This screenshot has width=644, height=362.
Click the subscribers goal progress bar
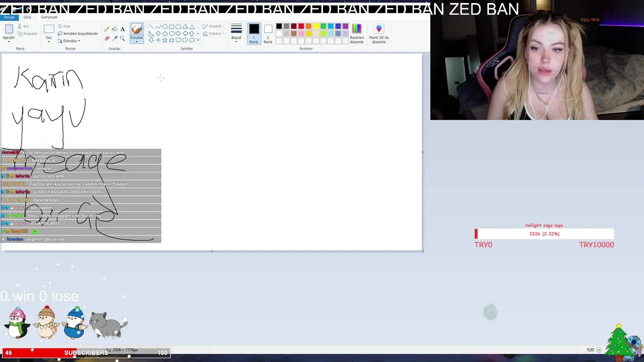point(86,352)
